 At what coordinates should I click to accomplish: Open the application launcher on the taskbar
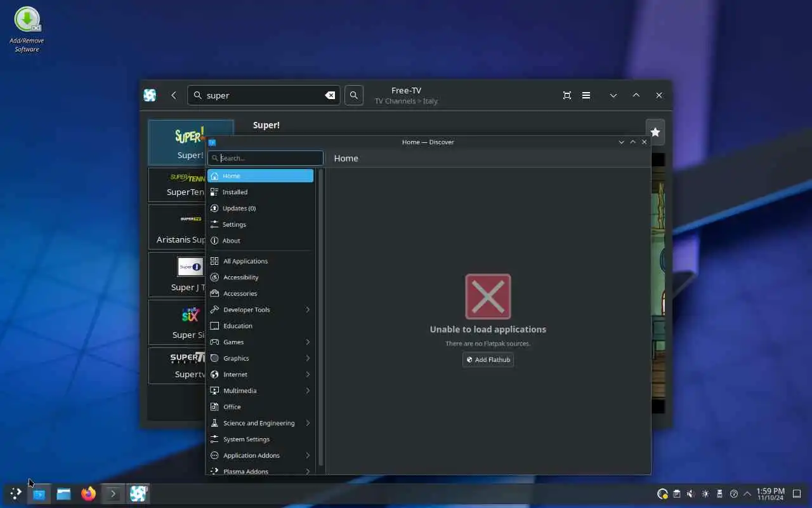15,493
